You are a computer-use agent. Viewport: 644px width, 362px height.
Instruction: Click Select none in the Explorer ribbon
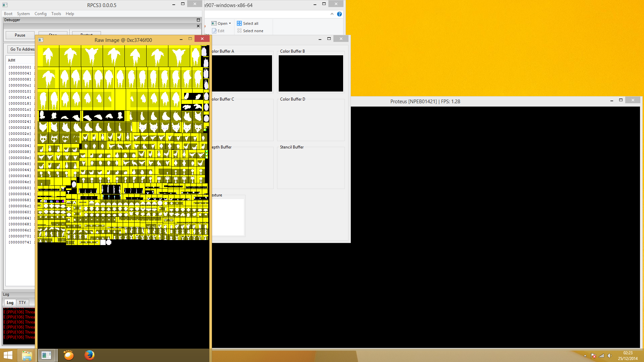tap(250, 31)
